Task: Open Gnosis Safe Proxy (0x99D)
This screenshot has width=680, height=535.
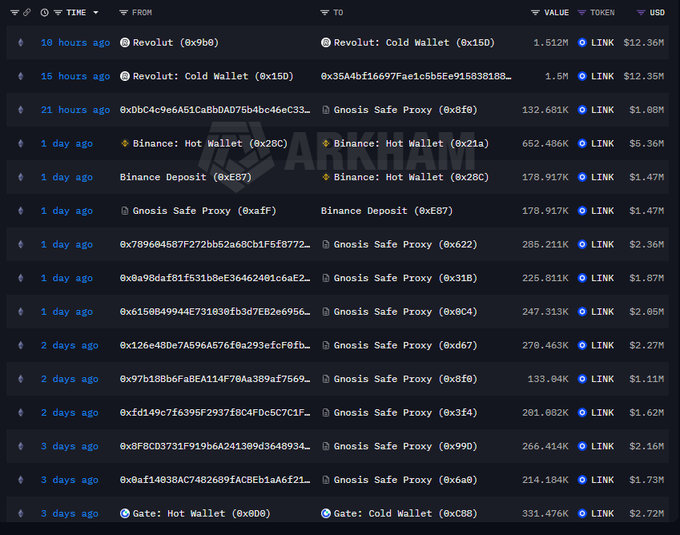Action: pyautogui.click(x=405, y=446)
